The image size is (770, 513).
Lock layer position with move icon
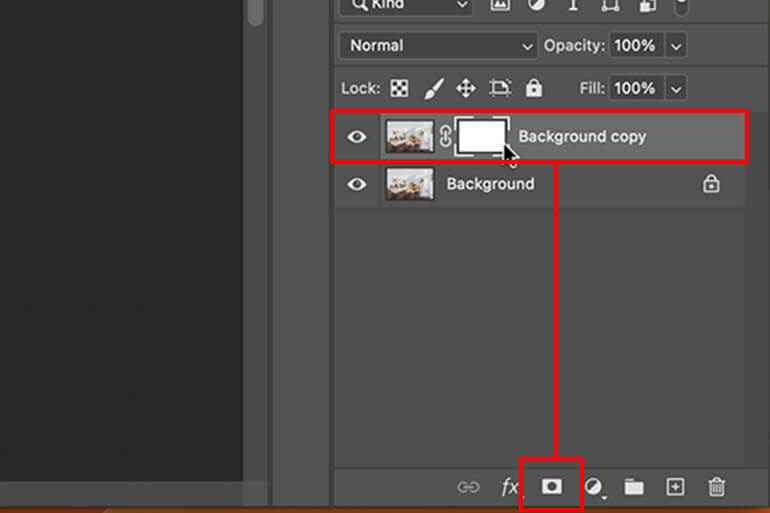[x=466, y=89]
